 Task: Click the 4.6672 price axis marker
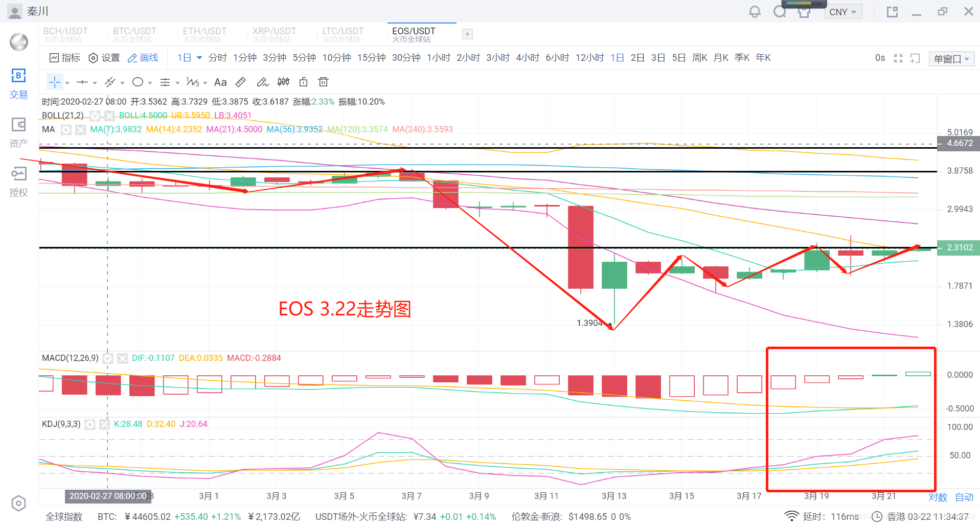coord(958,143)
